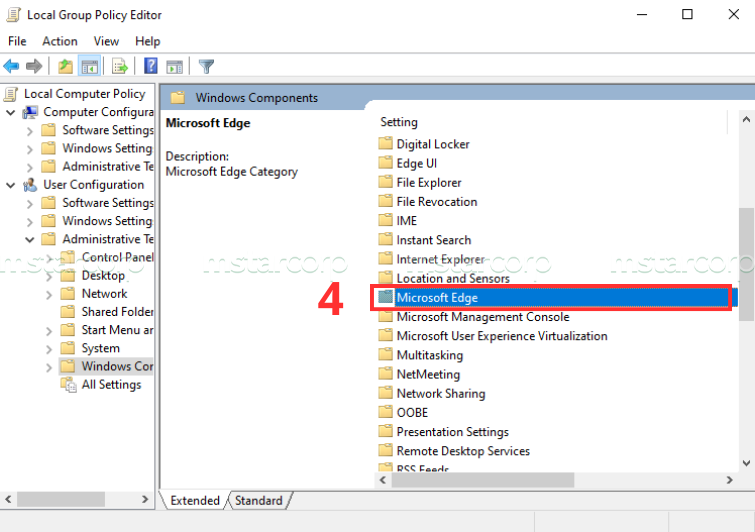Click the All Settings icon in tree

click(68, 385)
